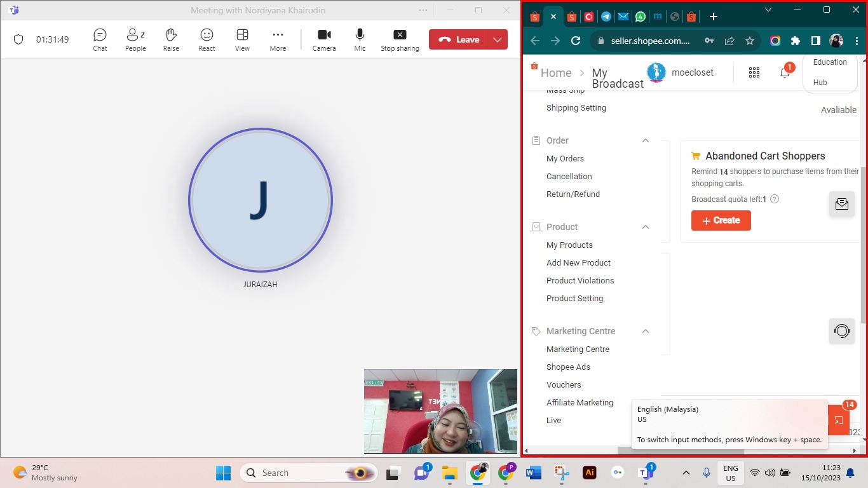Open Cancellation in sidebar
The image size is (868, 488).
pyautogui.click(x=569, y=177)
